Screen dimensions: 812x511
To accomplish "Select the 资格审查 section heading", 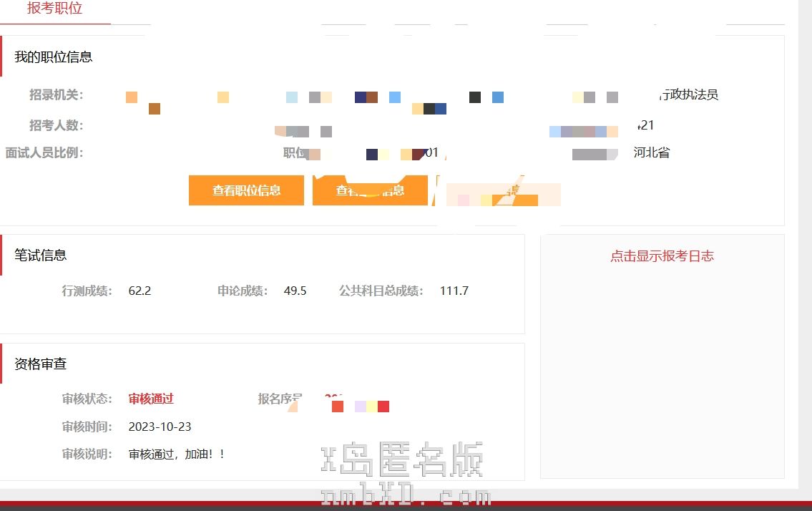I will pyautogui.click(x=41, y=364).
